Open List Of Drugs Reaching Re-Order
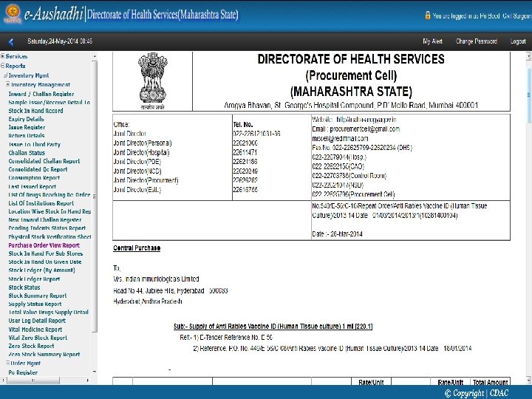The image size is (532, 399). click(x=50, y=195)
